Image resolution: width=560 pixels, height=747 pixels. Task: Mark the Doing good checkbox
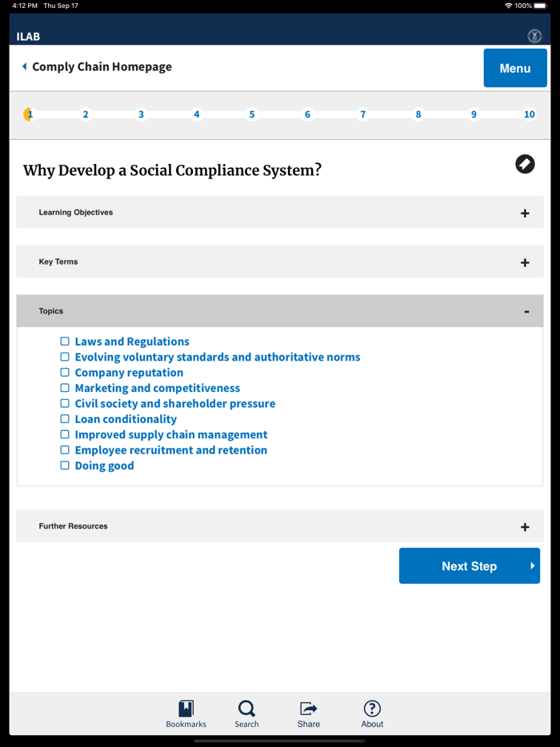[x=65, y=465]
